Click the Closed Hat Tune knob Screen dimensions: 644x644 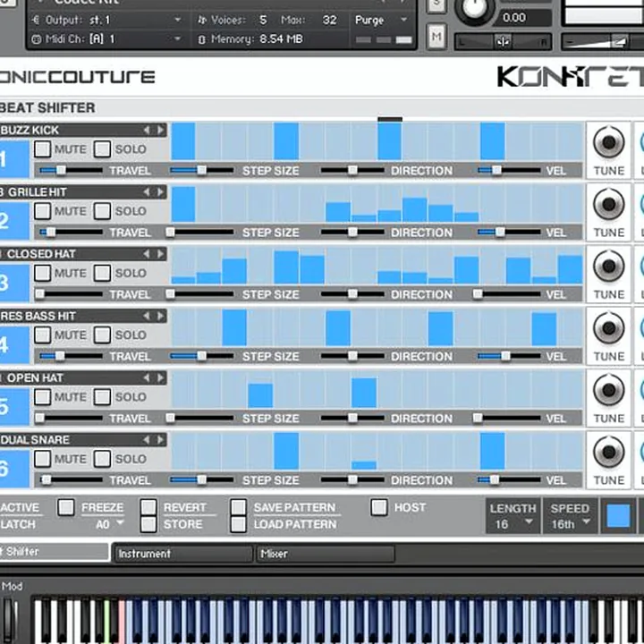[x=609, y=267]
